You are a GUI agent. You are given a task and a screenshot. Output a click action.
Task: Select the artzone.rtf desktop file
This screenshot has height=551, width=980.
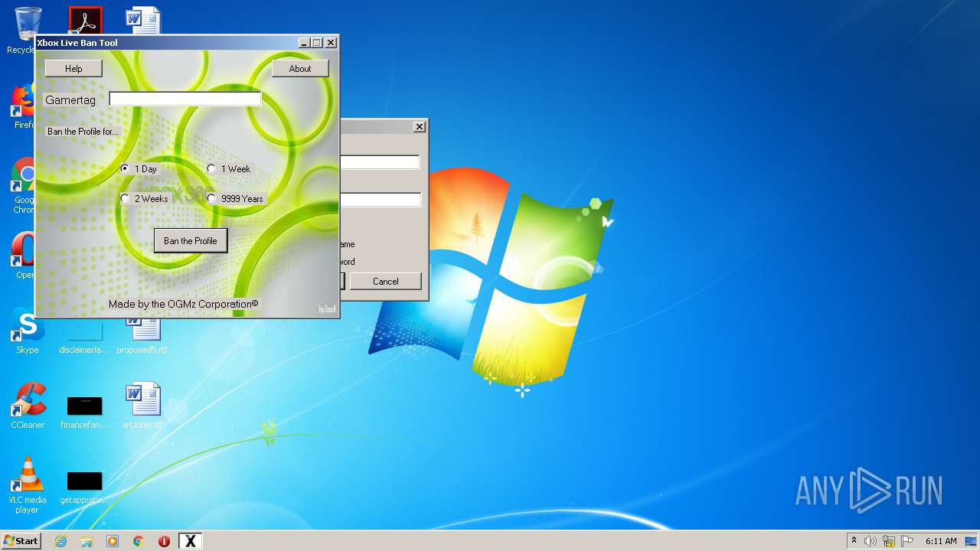[142, 406]
